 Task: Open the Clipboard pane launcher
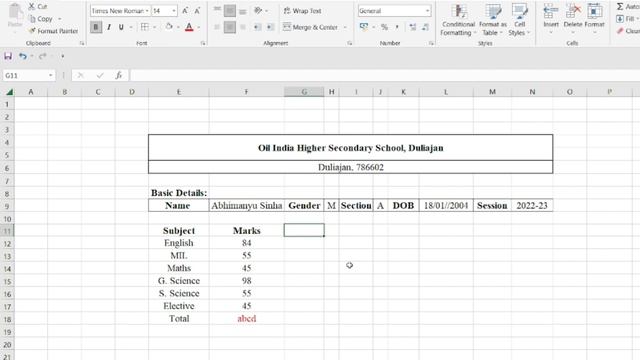pos(82,43)
